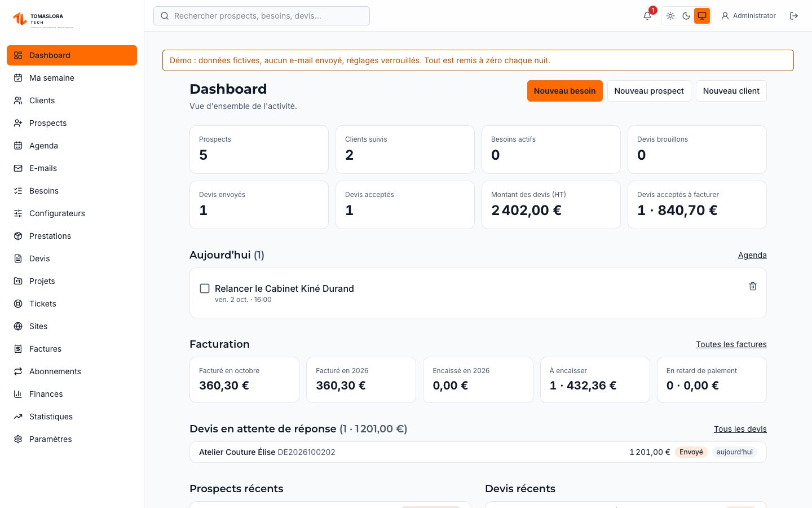
Task: Open Dashboard in the sidebar
Action: (72, 55)
